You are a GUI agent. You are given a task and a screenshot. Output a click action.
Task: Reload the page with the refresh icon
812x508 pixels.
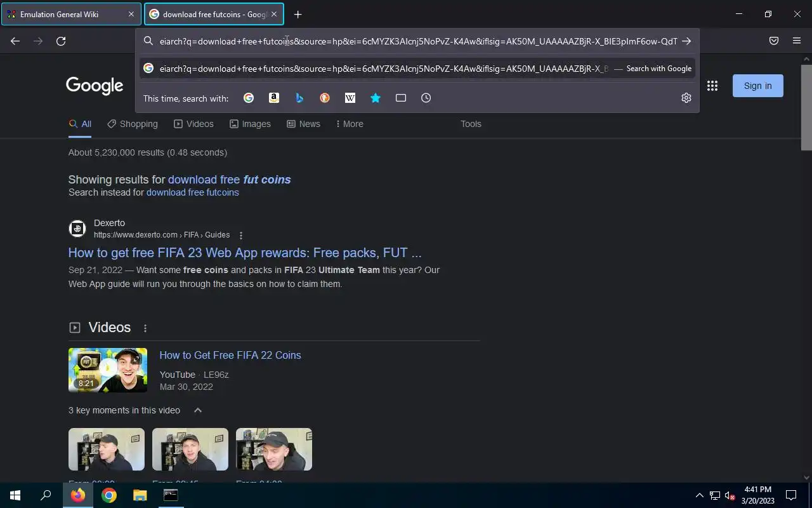point(61,41)
